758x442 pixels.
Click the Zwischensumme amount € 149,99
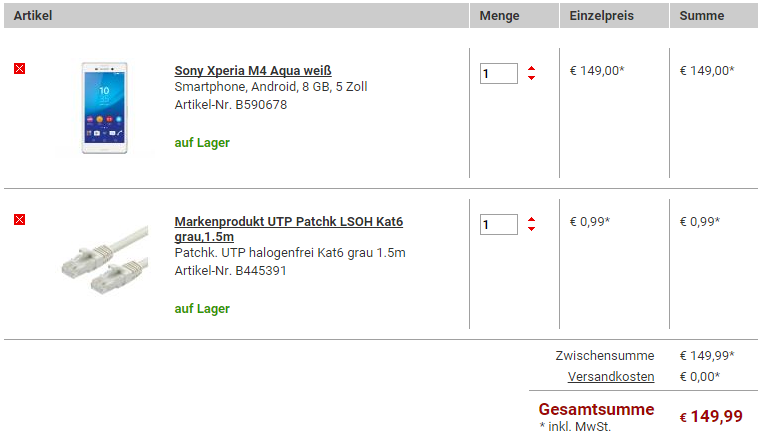tap(707, 355)
